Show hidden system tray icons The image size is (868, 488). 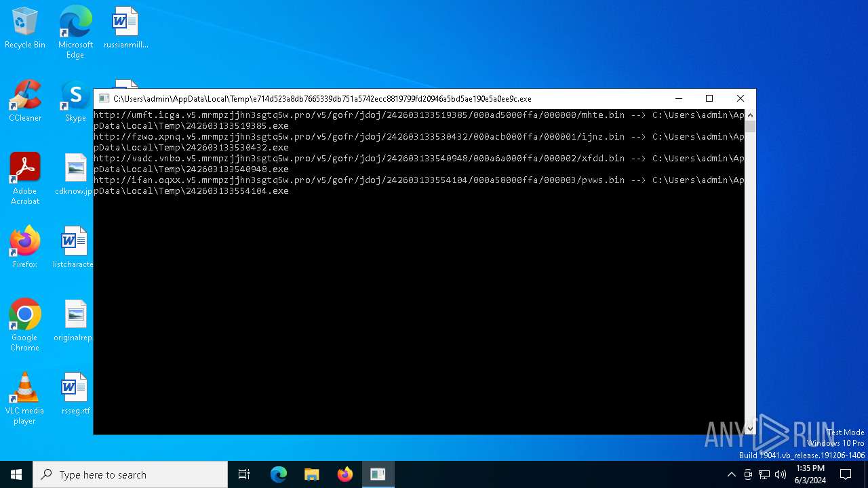click(x=731, y=474)
